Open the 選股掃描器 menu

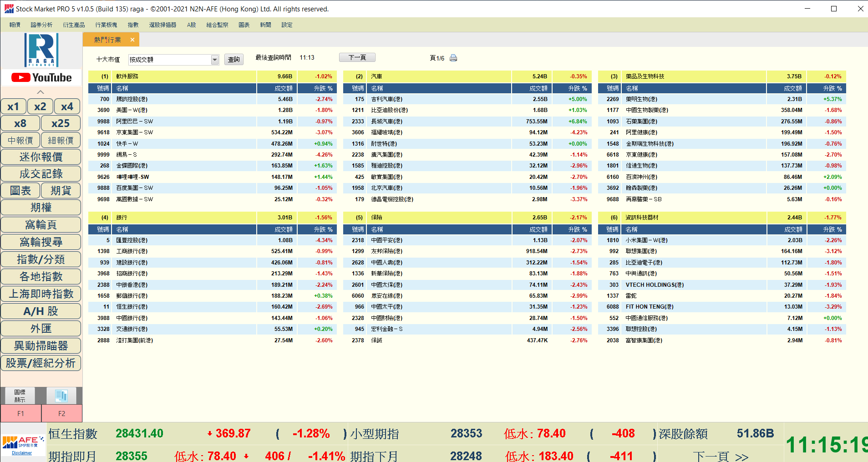tap(162, 25)
